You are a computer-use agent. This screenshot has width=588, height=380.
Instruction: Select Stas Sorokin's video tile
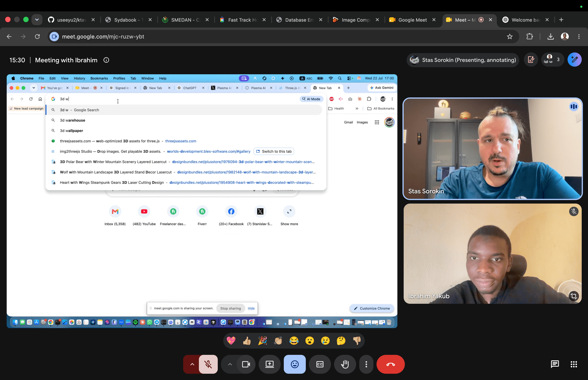(492, 149)
